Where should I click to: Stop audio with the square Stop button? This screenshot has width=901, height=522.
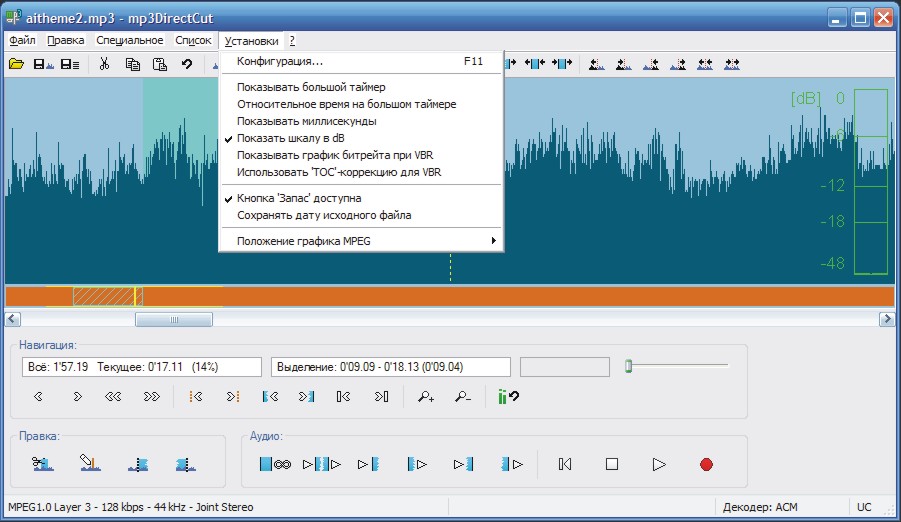612,464
